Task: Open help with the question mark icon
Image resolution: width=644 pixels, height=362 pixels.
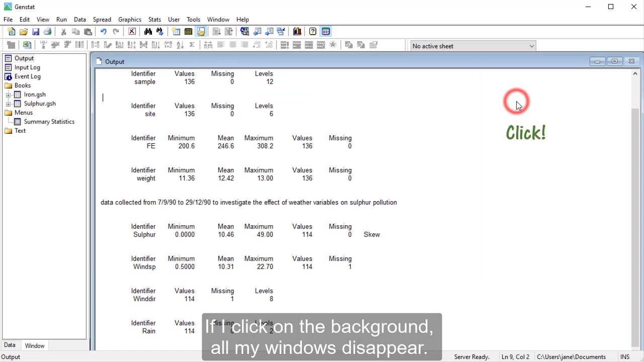Action: pyautogui.click(x=313, y=32)
